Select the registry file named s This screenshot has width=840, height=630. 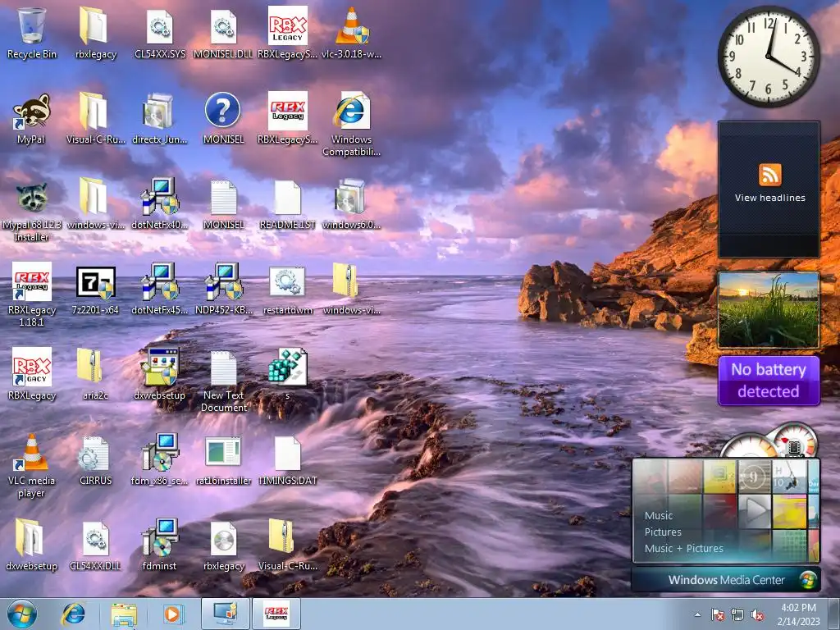coord(288,374)
